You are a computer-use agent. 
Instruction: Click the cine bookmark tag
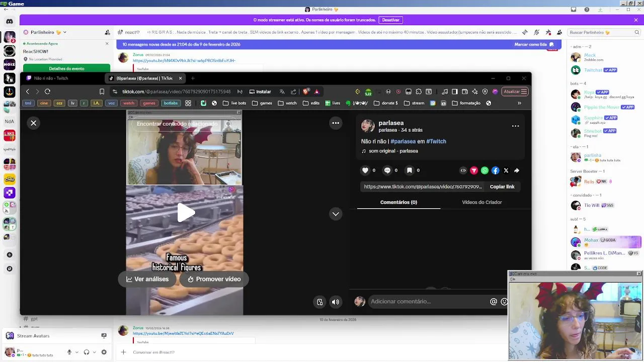pyautogui.click(x=44, y=103)
